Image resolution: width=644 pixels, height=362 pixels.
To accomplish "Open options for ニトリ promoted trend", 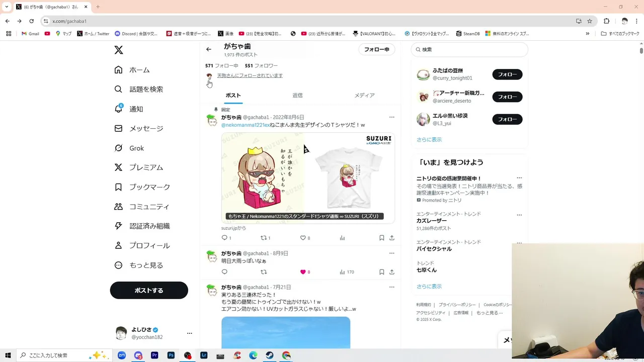I will click(x=519, y=178).
